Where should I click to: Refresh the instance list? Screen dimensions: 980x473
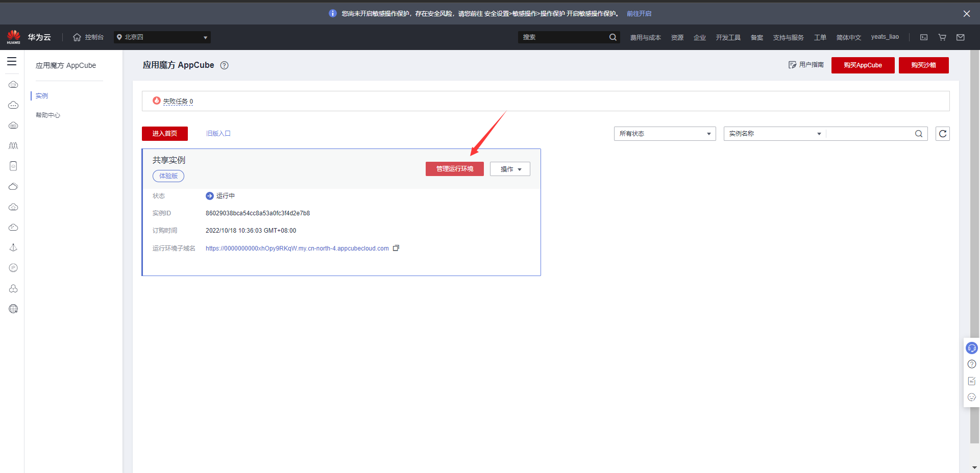coord(943,134)
